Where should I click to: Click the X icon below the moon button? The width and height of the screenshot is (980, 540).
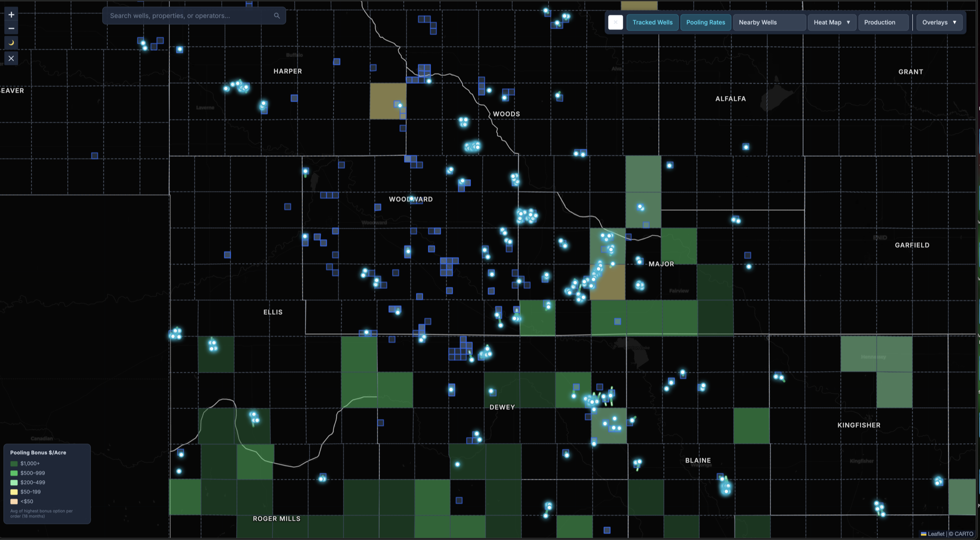(x=11, y=58)
